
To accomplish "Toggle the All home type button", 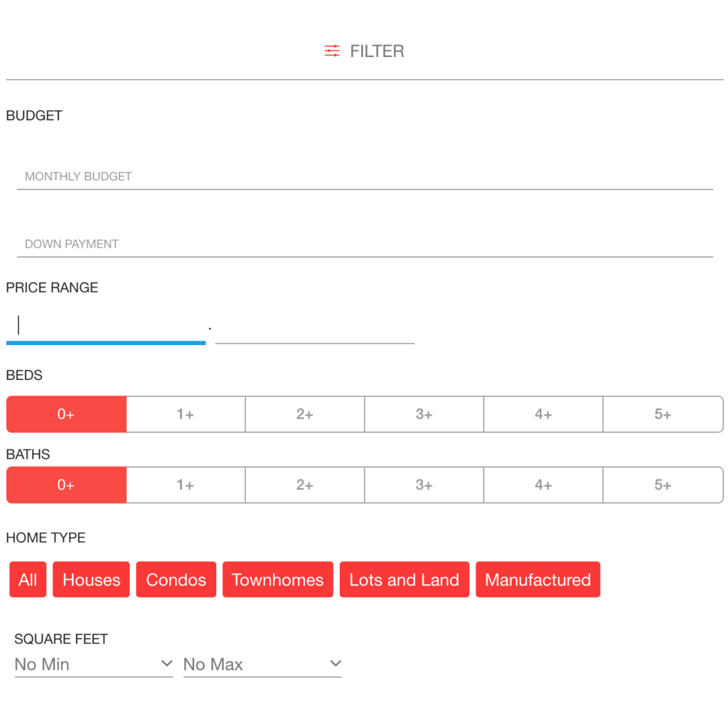I will 28,580.
